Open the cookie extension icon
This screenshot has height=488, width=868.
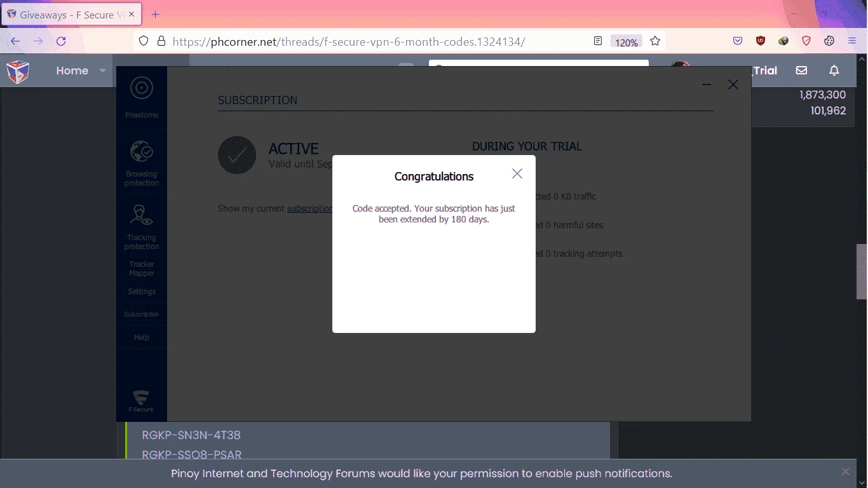click(829, 41)
